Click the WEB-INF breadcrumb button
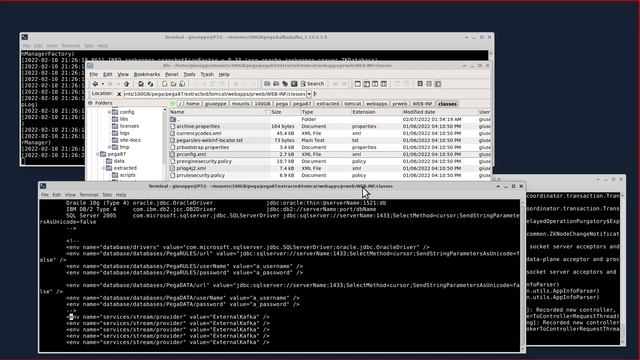 [x=422, y=104]
